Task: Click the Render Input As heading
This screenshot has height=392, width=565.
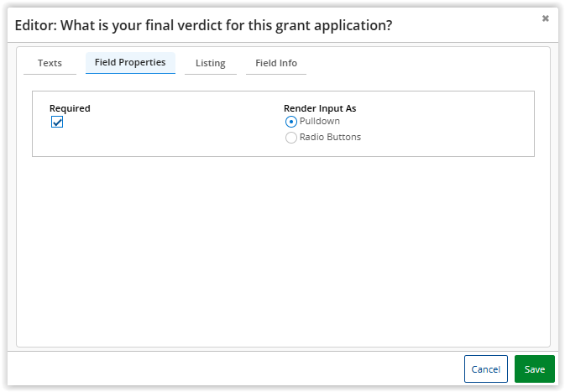Action: click(320, 108)
